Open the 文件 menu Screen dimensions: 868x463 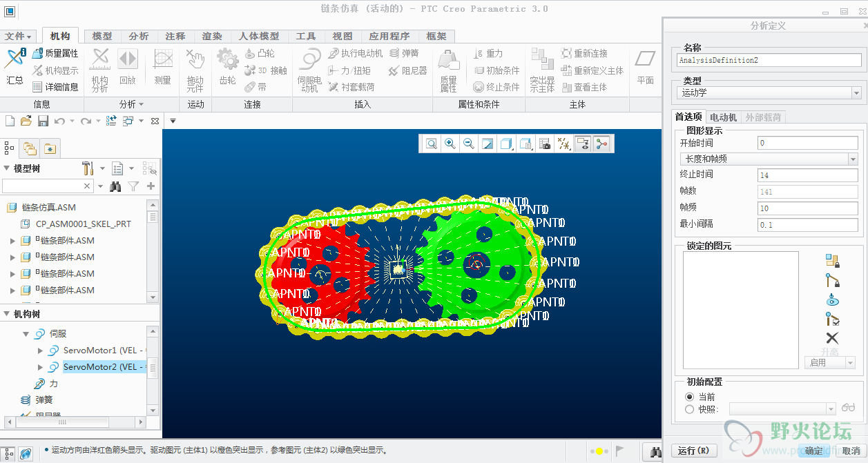(18, 36)
